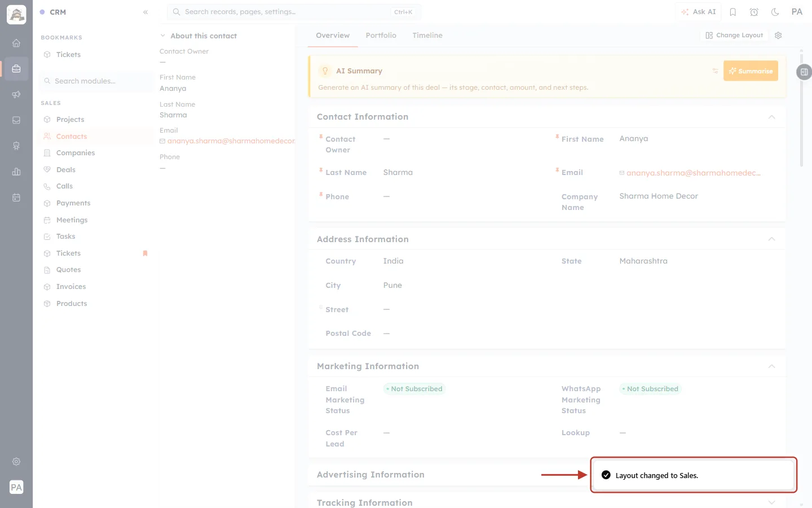Click Ananya's email link in Contact Information
This screenshot has height=508, width=812.
pos(694,173)
